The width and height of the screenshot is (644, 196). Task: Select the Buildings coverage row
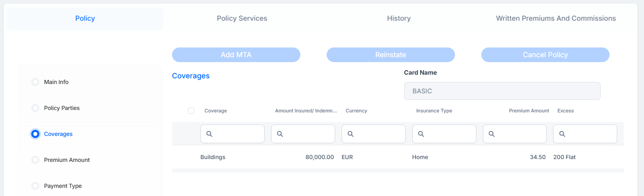398,157
